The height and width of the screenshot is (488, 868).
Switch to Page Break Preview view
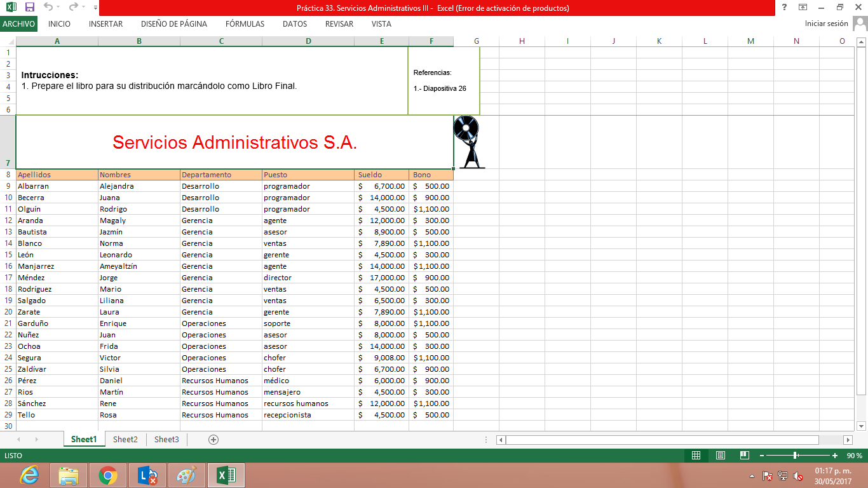(x=745, y=456)
